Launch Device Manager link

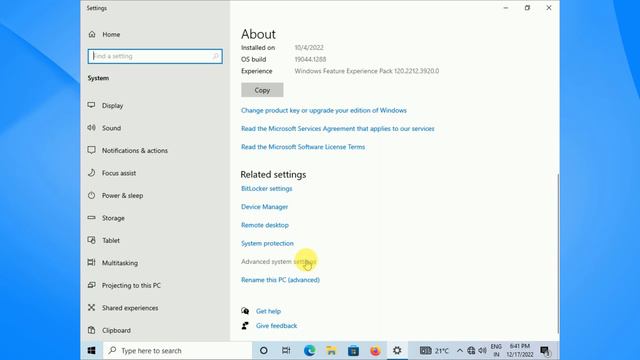[264, 207]
